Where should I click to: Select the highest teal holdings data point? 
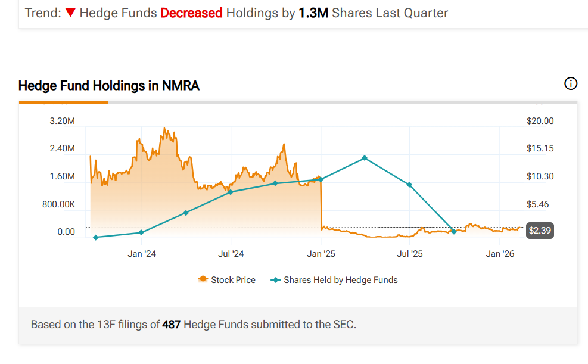tap(365, 158)
